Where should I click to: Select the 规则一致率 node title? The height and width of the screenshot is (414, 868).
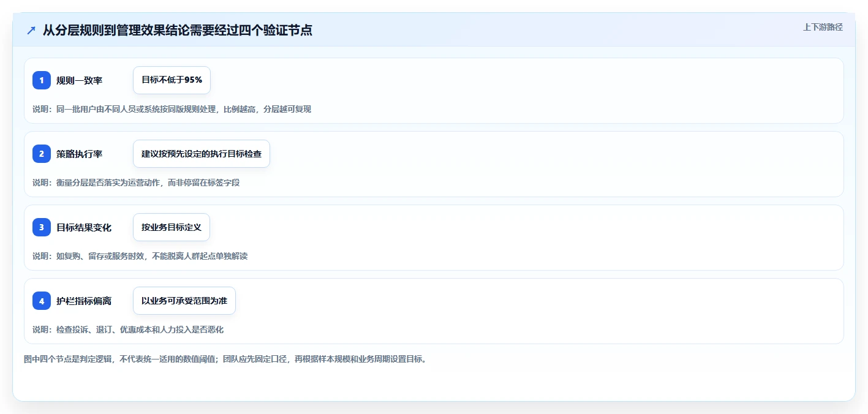79,80
